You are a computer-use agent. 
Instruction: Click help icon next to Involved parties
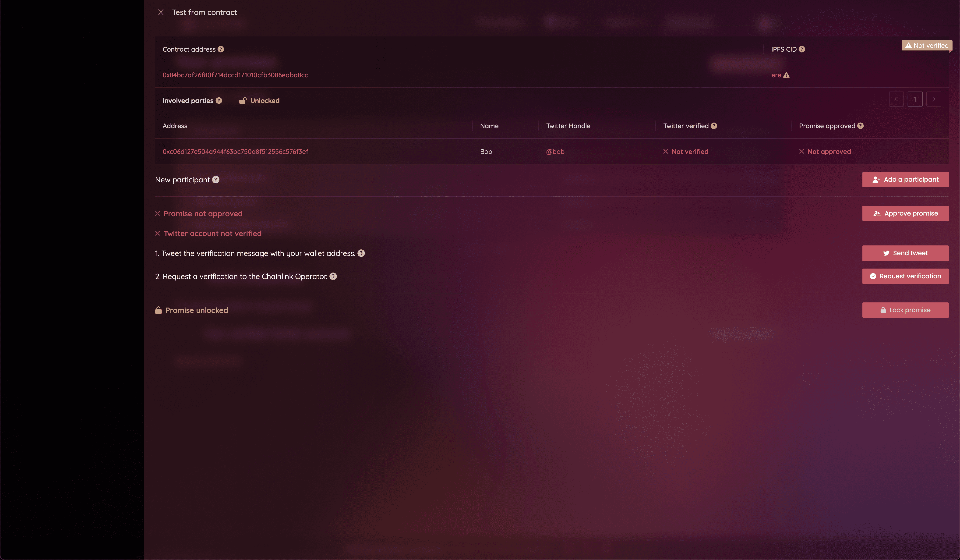[x=219, y=101]
